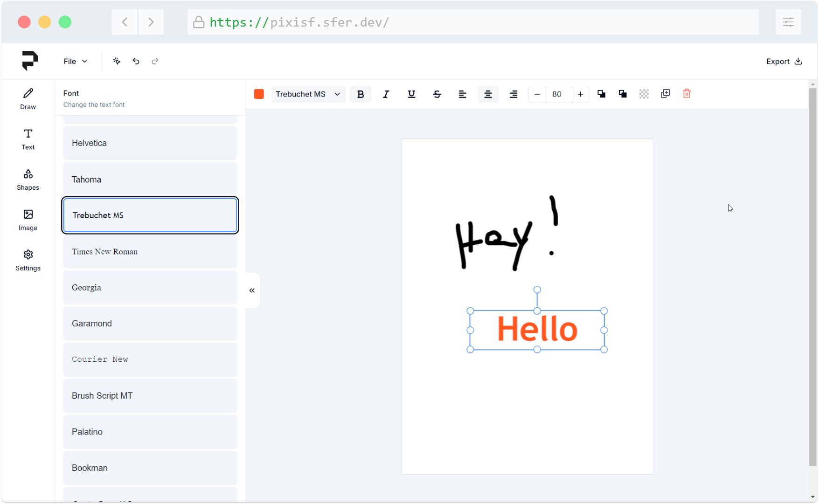819x504 pixels.
Task: Click the vertical scrollbar of the canvas
Action: (x=813, y=277)
